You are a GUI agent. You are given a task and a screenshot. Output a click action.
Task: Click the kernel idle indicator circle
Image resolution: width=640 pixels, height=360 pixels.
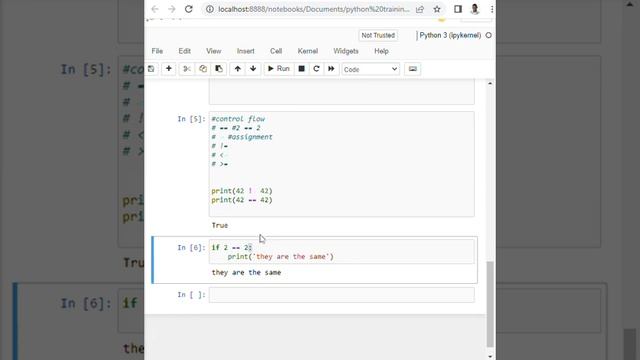(489, 36)
